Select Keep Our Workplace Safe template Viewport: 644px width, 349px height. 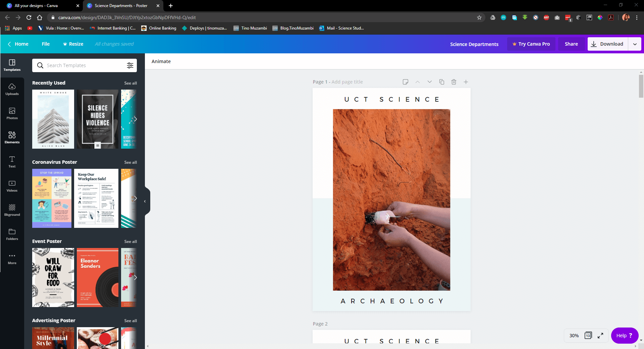tap(96, 198)
